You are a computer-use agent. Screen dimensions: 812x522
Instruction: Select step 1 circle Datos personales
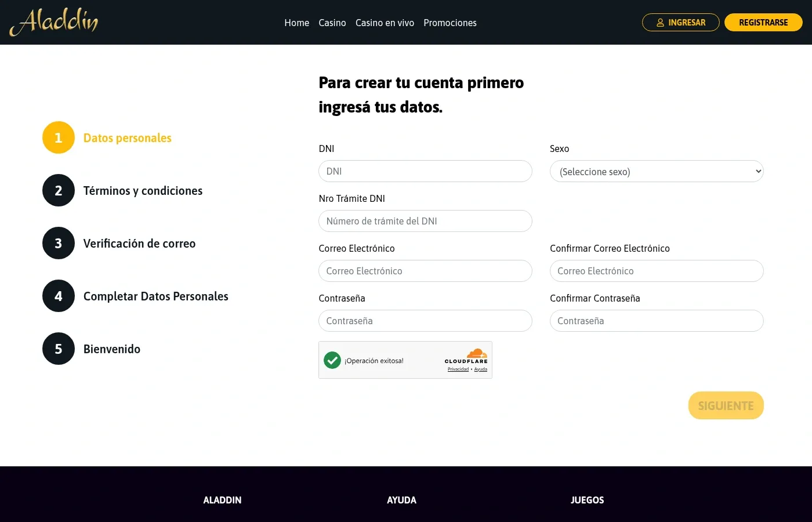[59, 137]
